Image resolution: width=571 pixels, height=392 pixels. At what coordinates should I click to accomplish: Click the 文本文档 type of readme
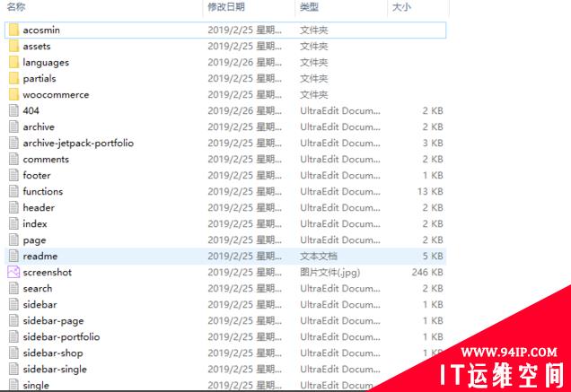tap(319, 256)
